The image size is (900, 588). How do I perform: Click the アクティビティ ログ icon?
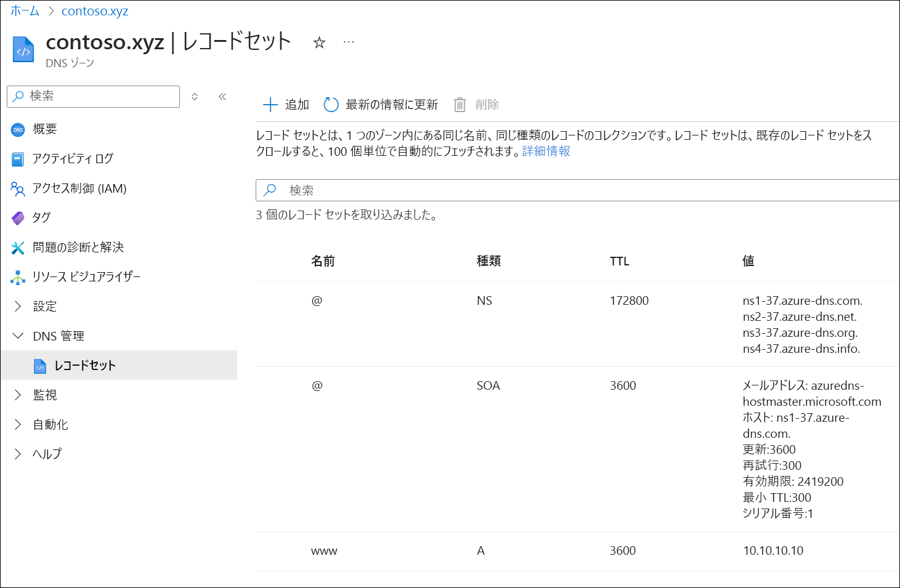click(18, 159)
